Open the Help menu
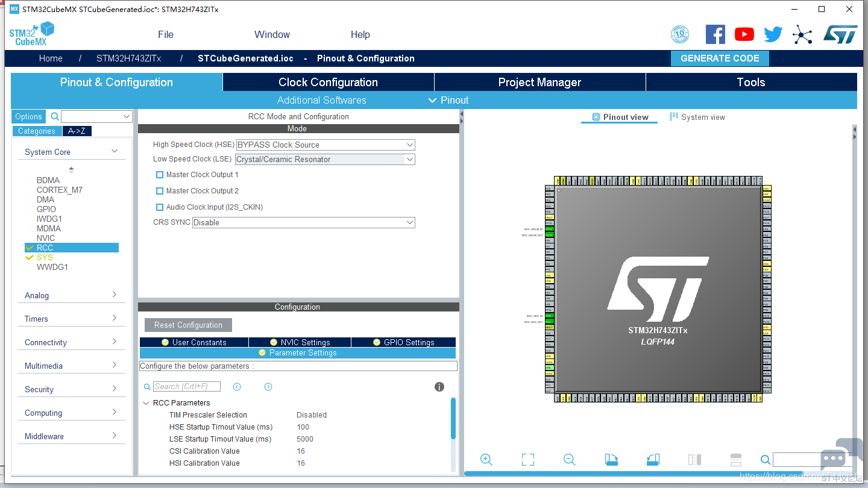Viewport: 868px width, 488px height. pos(360,34)
